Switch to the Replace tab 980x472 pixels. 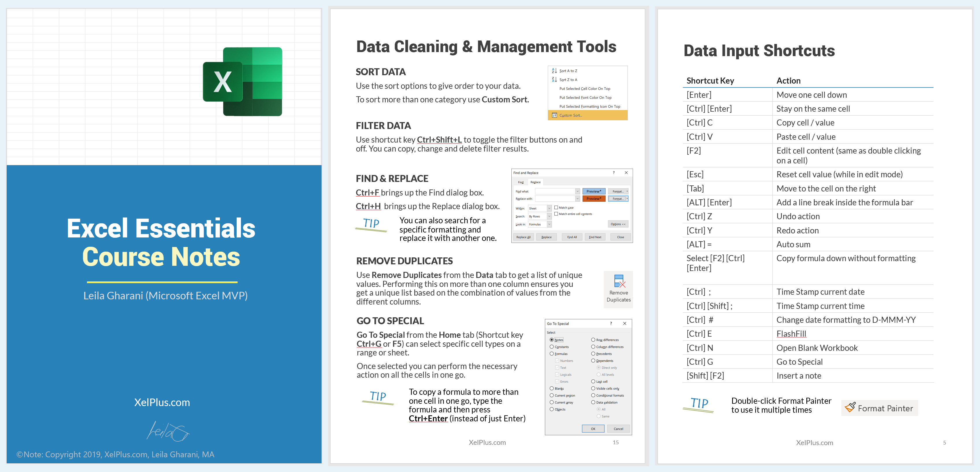pyautogui.click(x=536, y=182)
